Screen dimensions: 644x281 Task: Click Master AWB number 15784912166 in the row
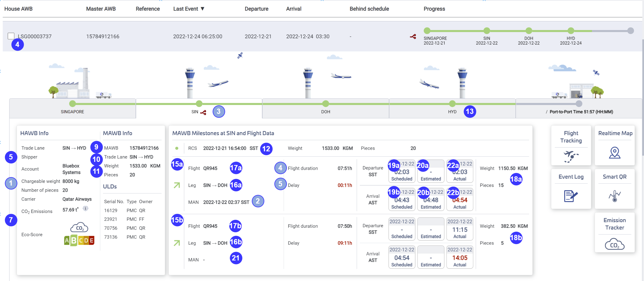point(103,36)
